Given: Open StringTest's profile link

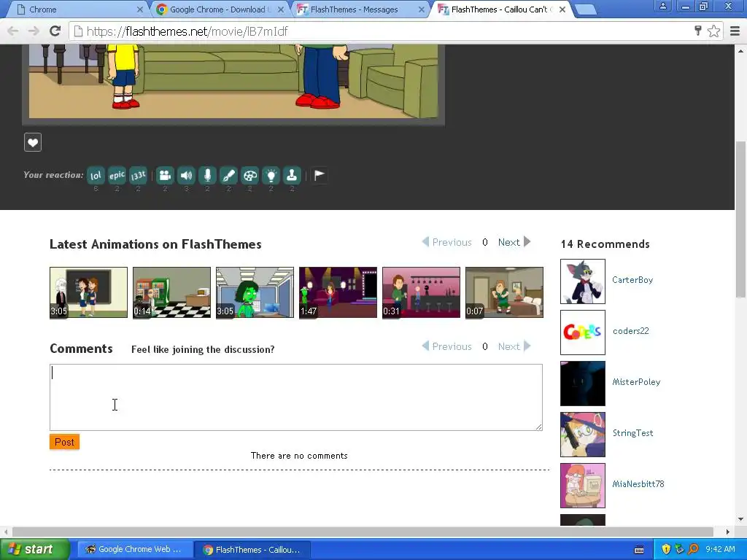Looking at the screenshot, I should (632, 433).
